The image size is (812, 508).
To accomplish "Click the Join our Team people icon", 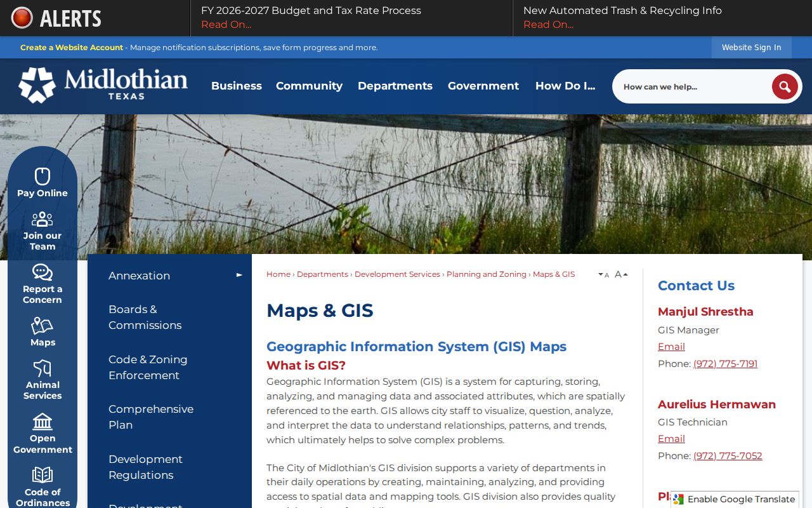I will tap(43, 219).
